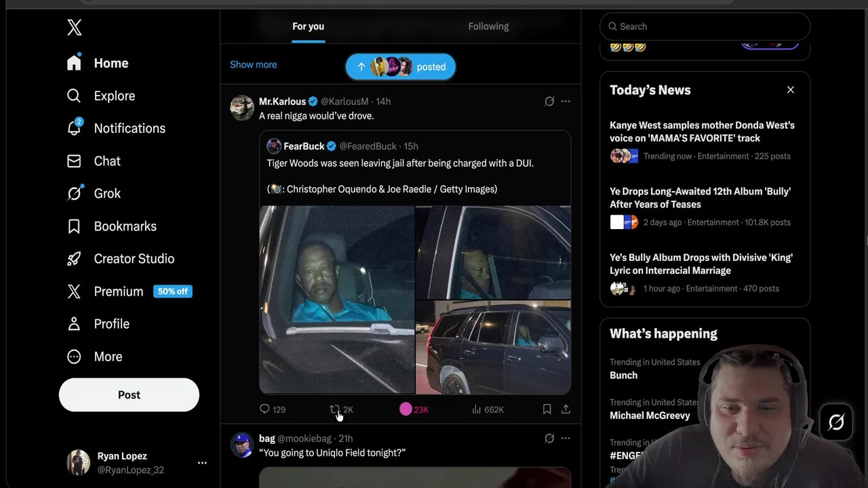Click Mr.Karlous avatar
Viewport: 868px width, 488px height.
tap(242, 108)
